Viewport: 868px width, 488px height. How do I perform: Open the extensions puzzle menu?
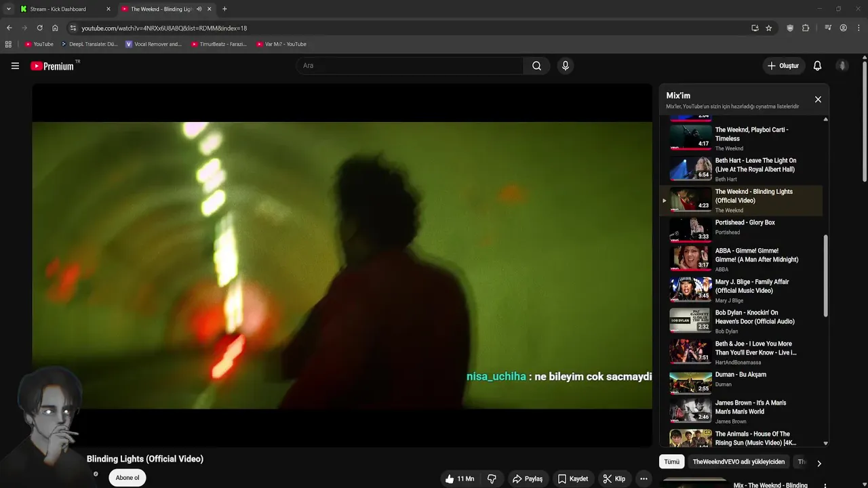point(806,28)
